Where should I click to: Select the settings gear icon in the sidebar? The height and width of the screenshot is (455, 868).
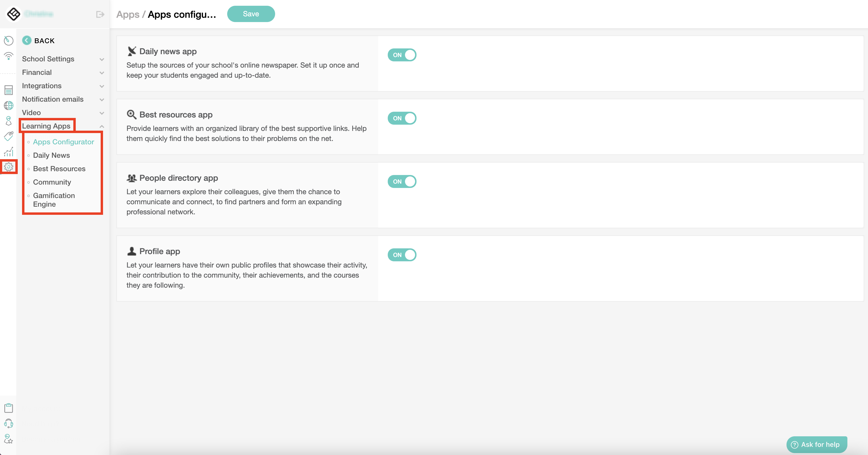(x=8, y=167)
